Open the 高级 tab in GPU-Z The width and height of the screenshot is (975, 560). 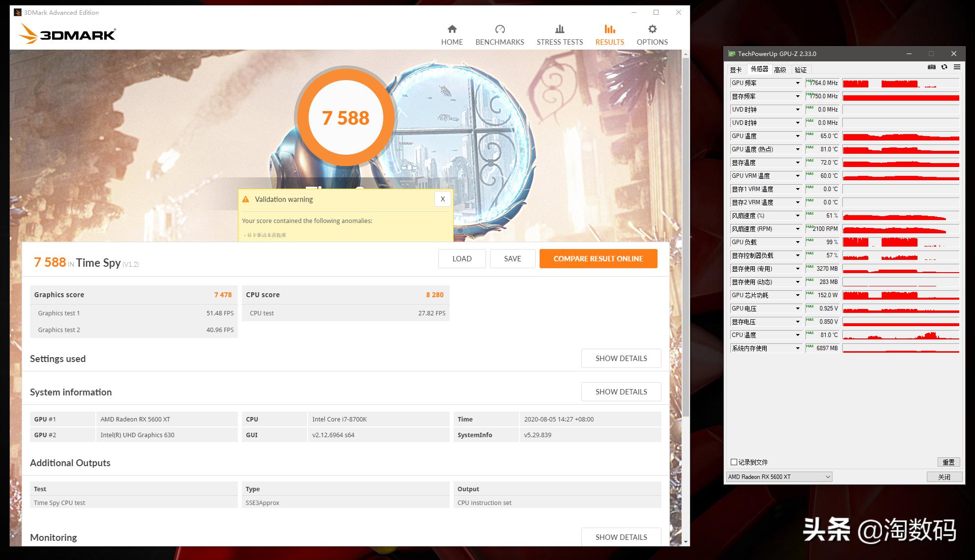point(779,69)
